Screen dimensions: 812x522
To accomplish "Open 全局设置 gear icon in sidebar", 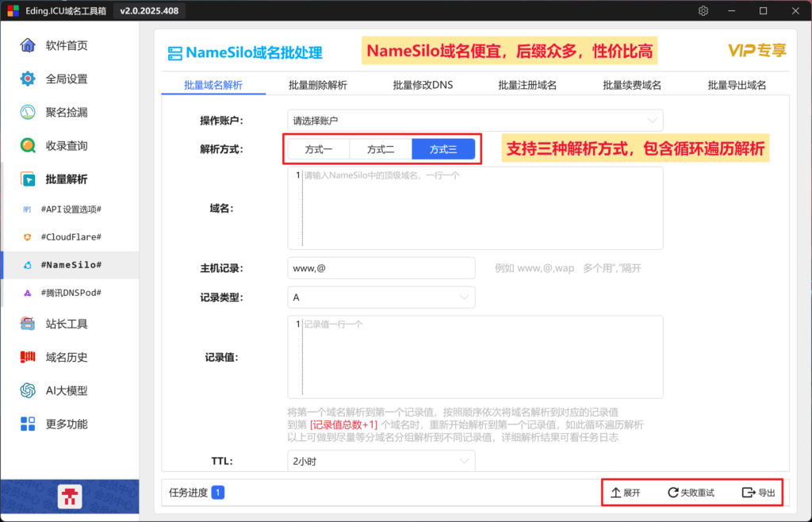I will [x=28, y=79].
